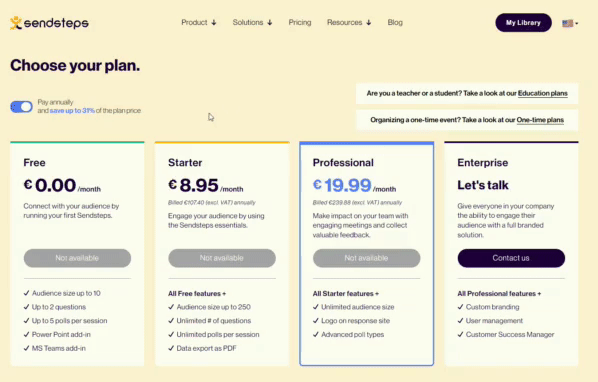Click Not available button under Starter
The height and width of the screenshot is (382, 598).
[x=222, y=258]
